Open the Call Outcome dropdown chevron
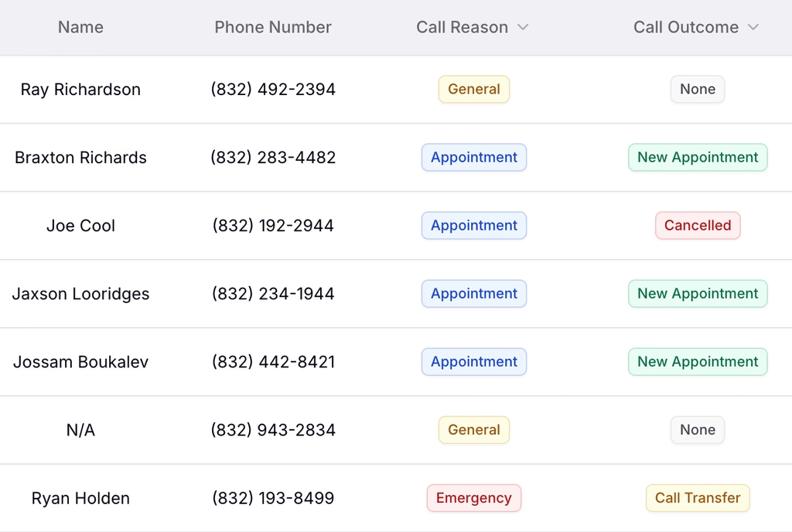 753,27
